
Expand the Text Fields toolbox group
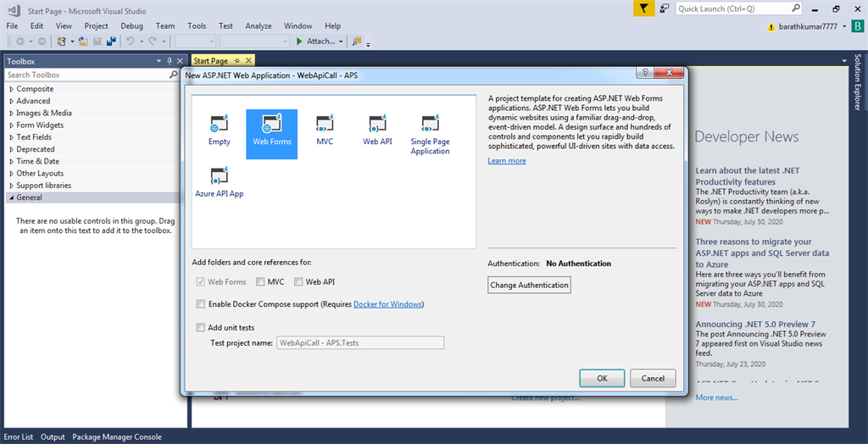(x=12, y=136)
